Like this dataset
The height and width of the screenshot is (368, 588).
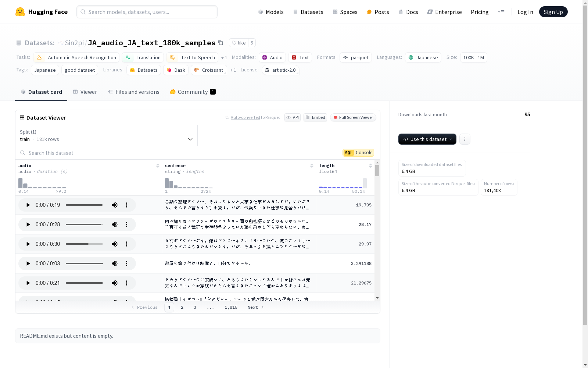point(239,43)
